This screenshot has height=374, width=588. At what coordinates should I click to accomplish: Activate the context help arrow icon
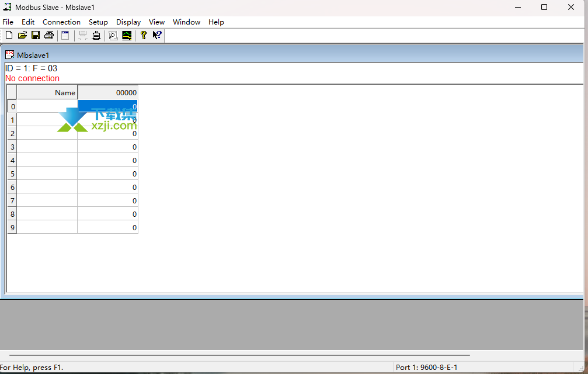pyautogui.click(x=157, y=35)
